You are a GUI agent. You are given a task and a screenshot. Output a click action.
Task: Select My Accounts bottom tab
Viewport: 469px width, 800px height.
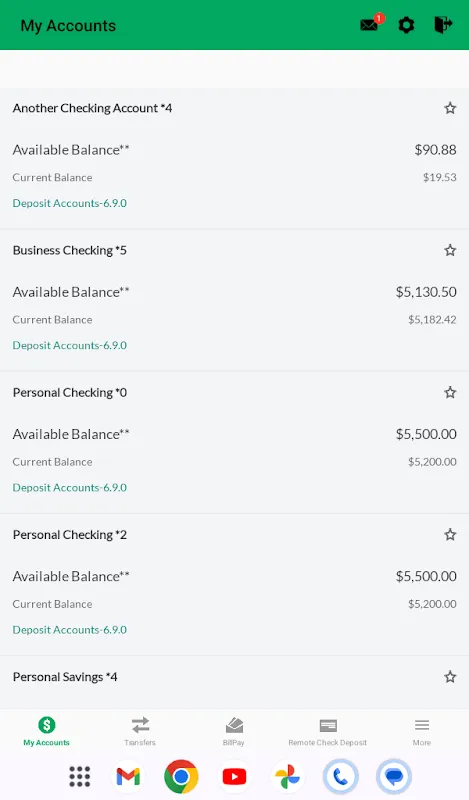[x=46, y=731]
